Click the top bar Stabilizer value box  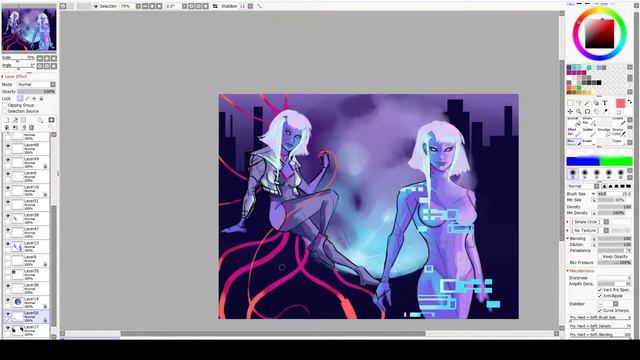pyautogui.click(x=242, y=6)
